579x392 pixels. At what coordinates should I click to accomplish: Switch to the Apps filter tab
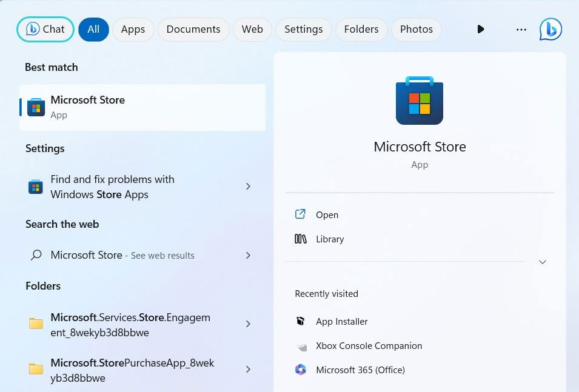pos(133,29)
